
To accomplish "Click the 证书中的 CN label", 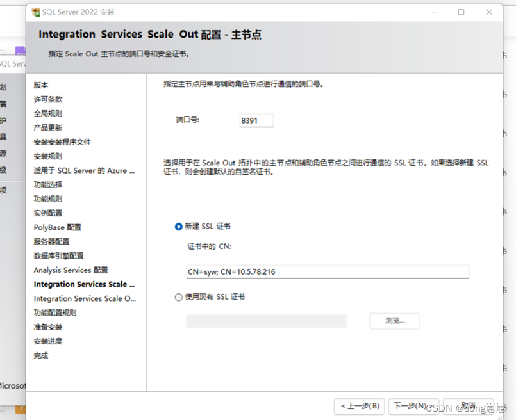I will [x=210, y=246].
